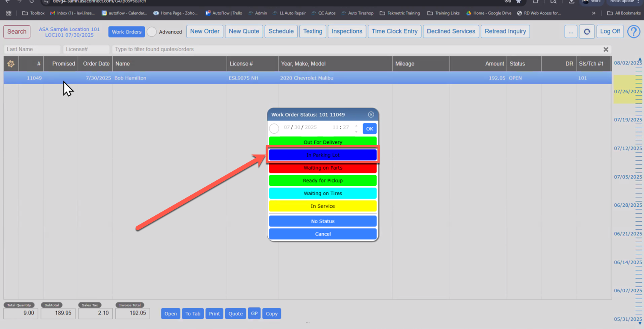The height and width of the screenshot is (329, 644).
Task: Click the To Tab button
Action: (193, 314)
